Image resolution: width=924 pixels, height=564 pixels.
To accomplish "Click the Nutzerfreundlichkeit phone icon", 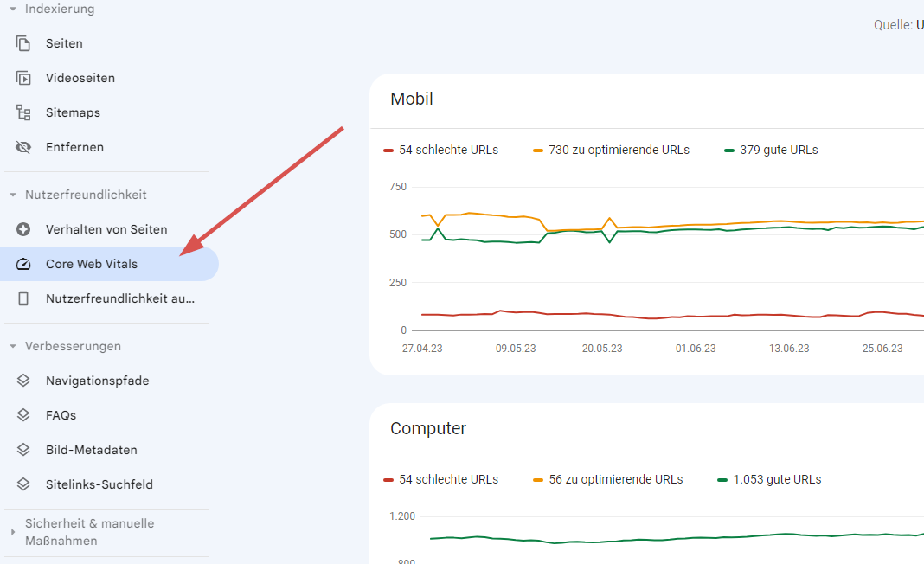I will [23, 298].
